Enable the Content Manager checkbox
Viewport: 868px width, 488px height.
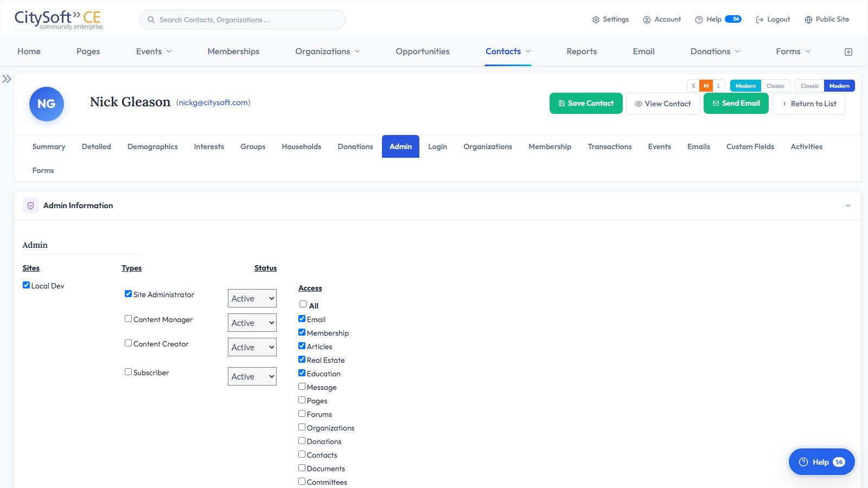(128, 319)
